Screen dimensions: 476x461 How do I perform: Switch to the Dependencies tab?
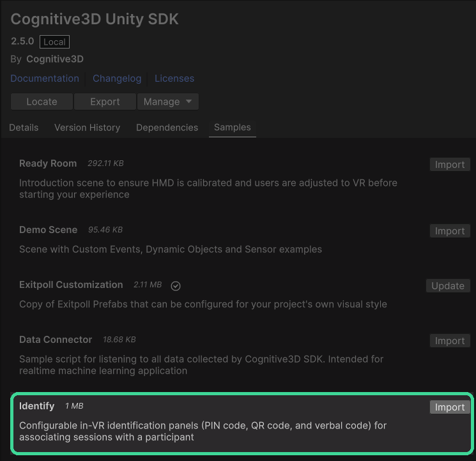point(167,128)
